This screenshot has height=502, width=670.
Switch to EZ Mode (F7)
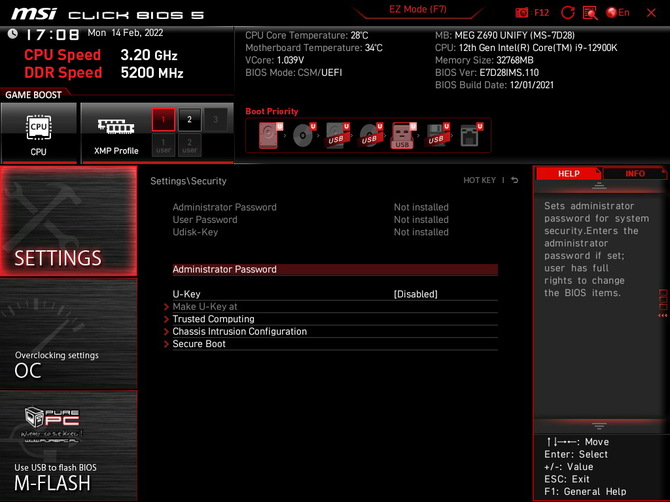tap(417, 10)
